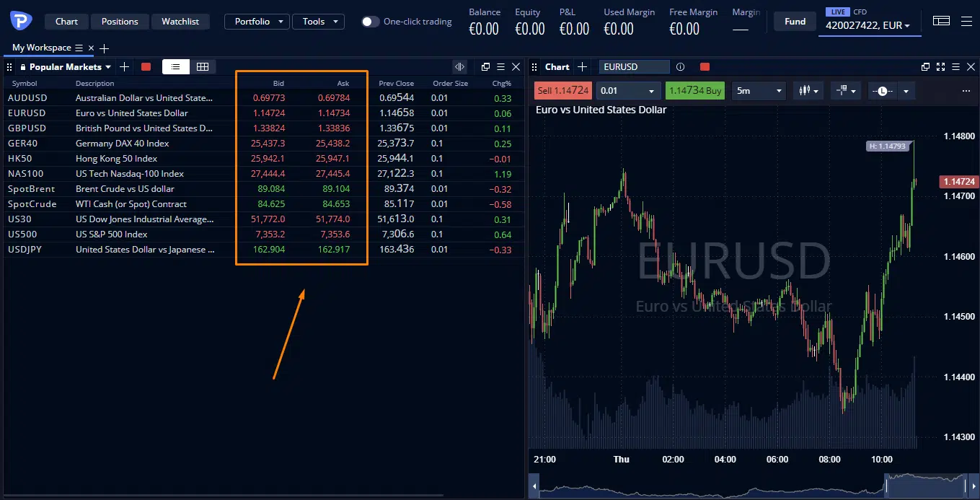The image size is (980, 500).
Task: Click the EURUSD symbol search field
Action: click(634, 66)
